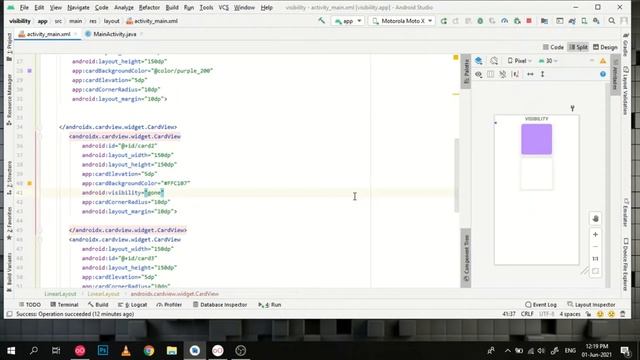This screenshot has width=640, height=360.
Task: Switch editor to Design view mode
Action: pyautogui.click(x=605, y=47)
